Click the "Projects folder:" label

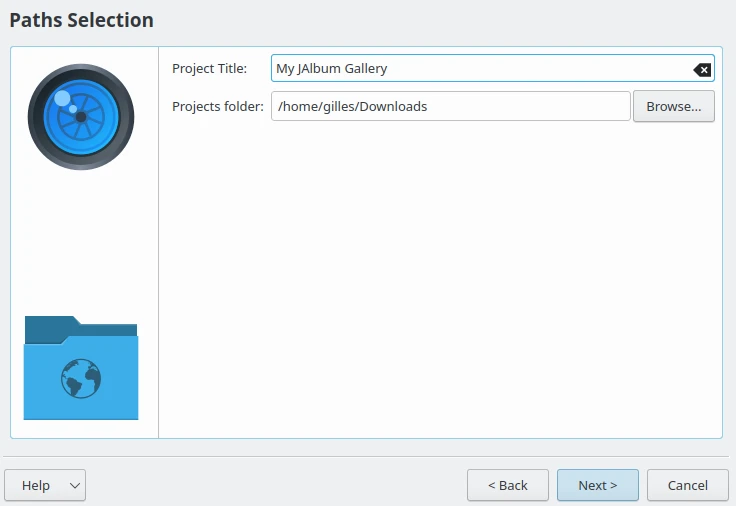(x=217, y=106)
